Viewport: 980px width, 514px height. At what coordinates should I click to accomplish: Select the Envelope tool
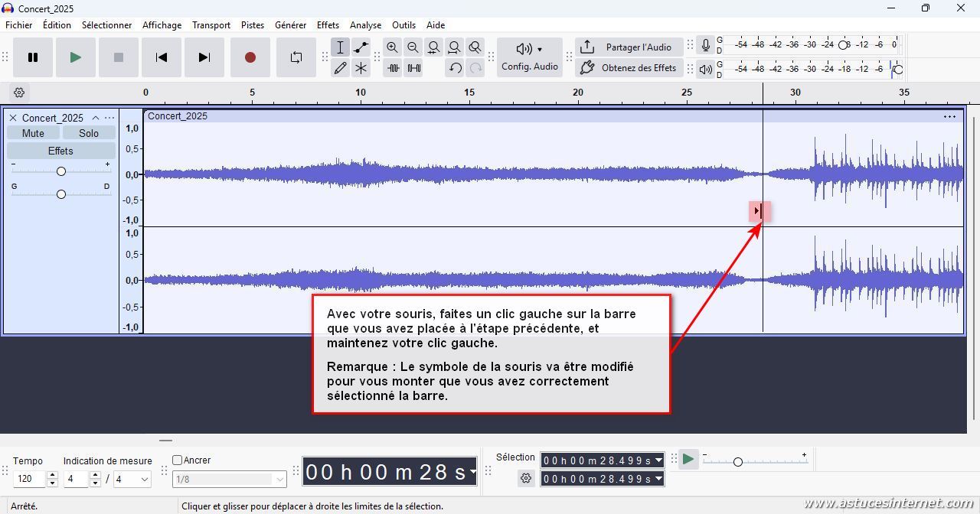tap(361, 47)
